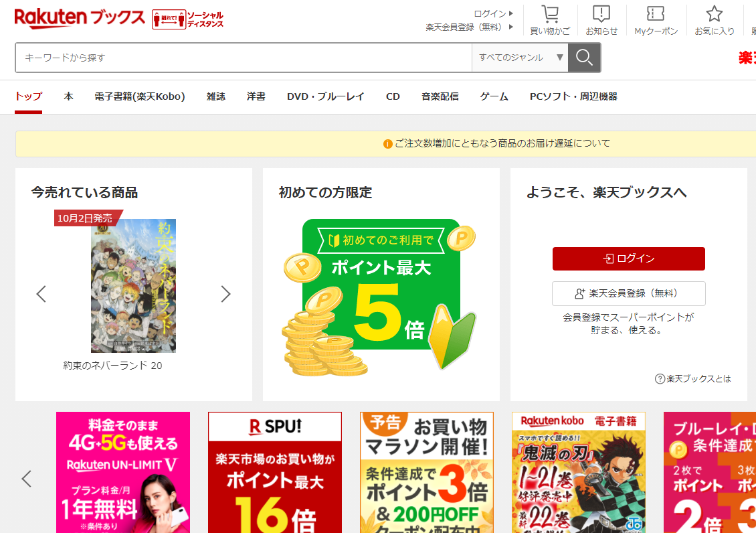Open the Rakuten UN-LIMIT V promo banner

[x=123, y=473]
